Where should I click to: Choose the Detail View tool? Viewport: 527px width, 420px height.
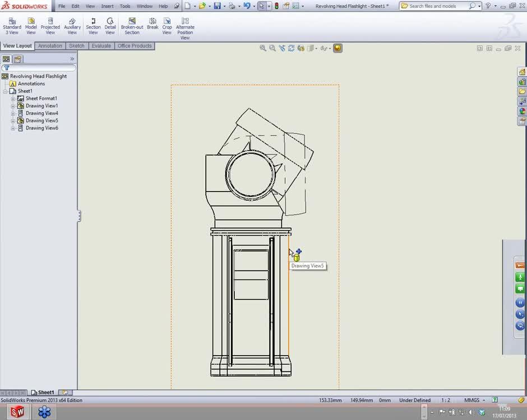point(110,25)
